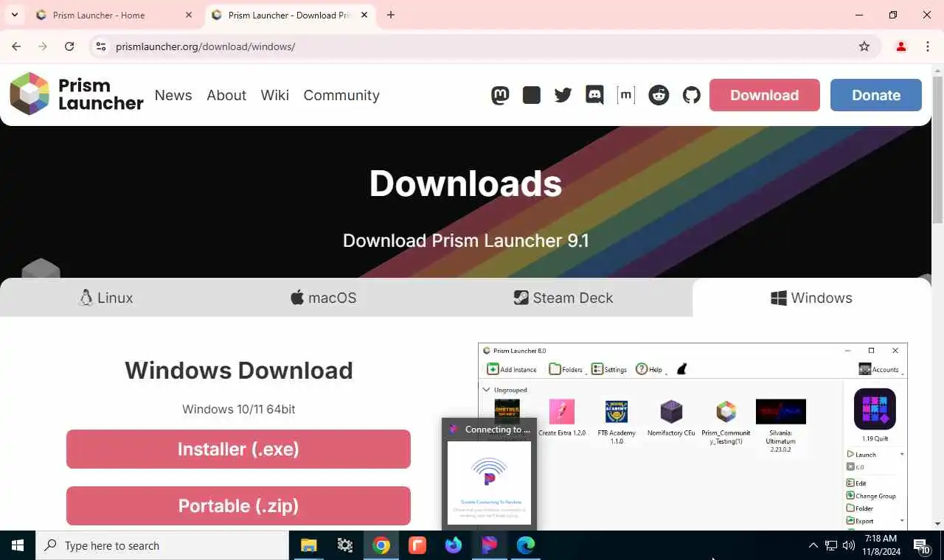The width and height of the screenshot is (944, 560).
Task: Open Chrome tab search dropdown
Action: [x=14, y=15]
